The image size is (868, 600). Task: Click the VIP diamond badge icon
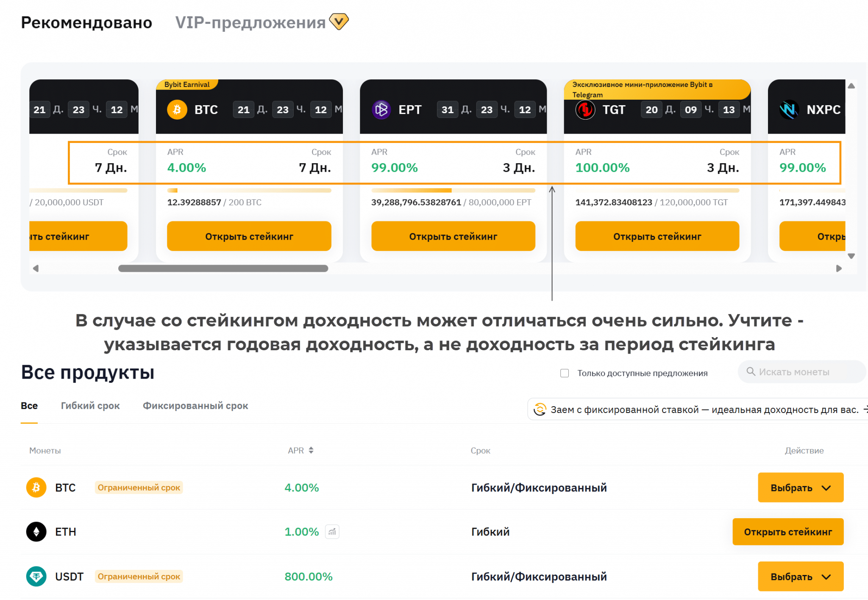pos(339,21)
